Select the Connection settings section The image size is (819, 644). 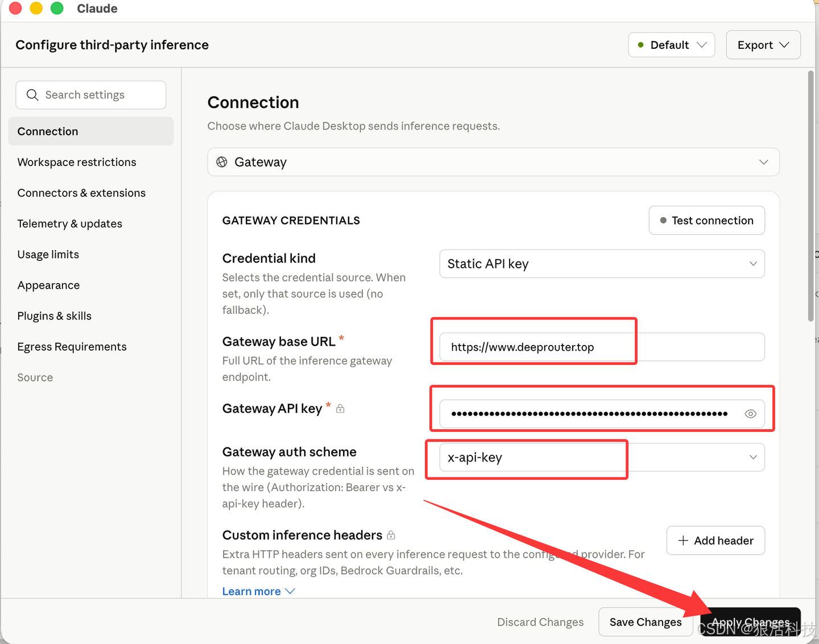click(91, 131)
